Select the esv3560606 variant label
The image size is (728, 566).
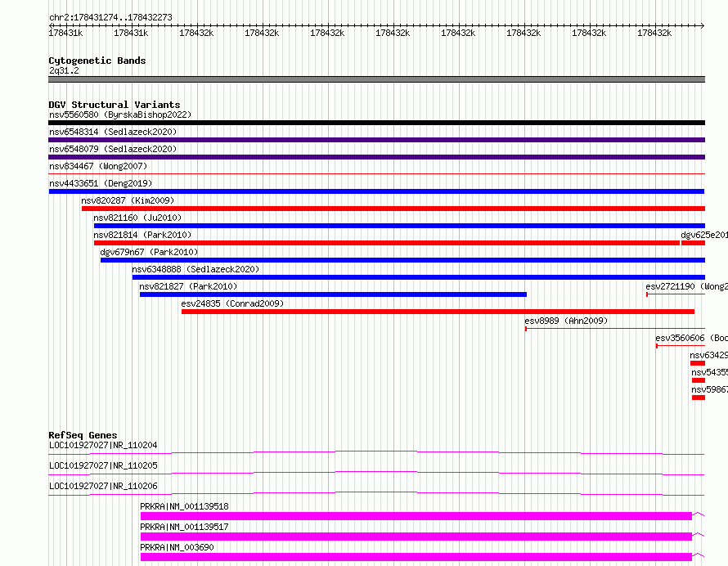[691, 338]
